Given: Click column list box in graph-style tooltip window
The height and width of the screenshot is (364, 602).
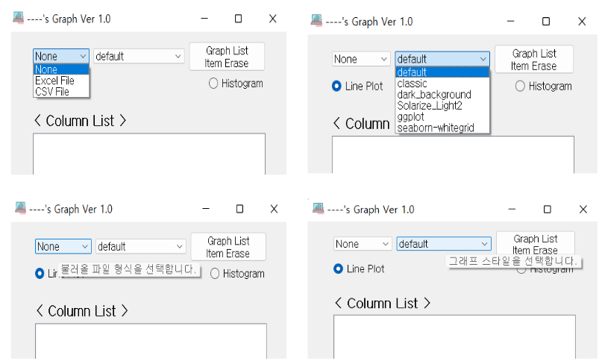Looking at the screenshot, I should (x=454, y=336).
